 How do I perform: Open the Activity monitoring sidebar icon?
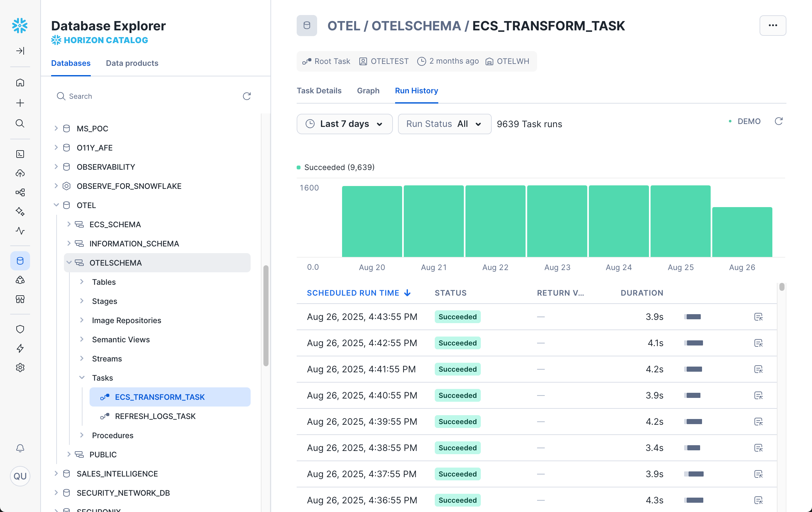point(20,231)
